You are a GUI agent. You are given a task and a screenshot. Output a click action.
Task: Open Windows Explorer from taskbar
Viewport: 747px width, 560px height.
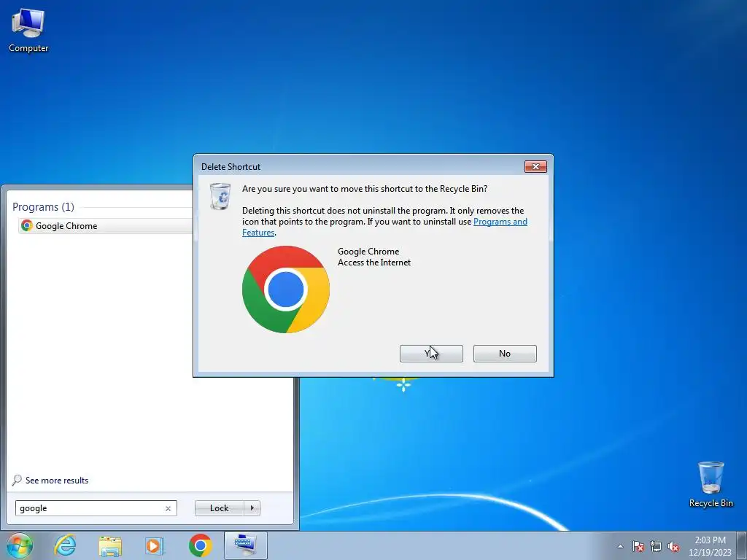pos(110,545)
